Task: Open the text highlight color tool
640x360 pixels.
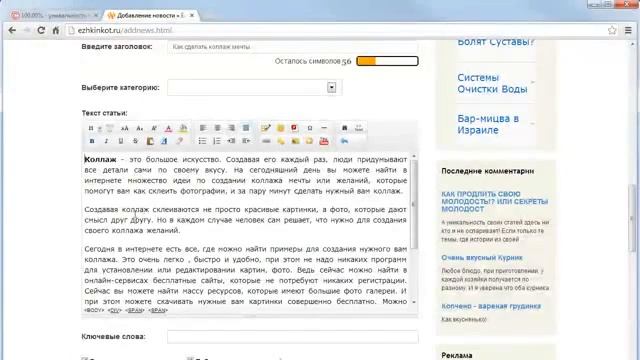Action: click(183, 128)
